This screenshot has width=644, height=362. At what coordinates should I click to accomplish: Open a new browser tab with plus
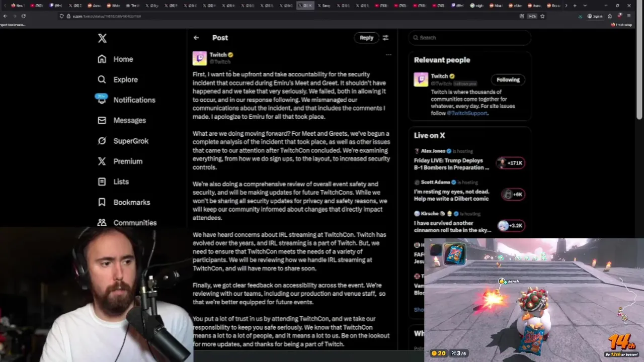tap(575, 6)
